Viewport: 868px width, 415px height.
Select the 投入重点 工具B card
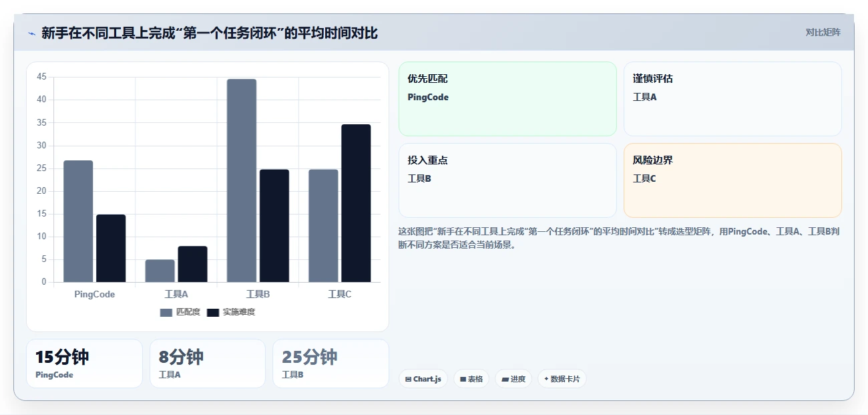[507, 180]
